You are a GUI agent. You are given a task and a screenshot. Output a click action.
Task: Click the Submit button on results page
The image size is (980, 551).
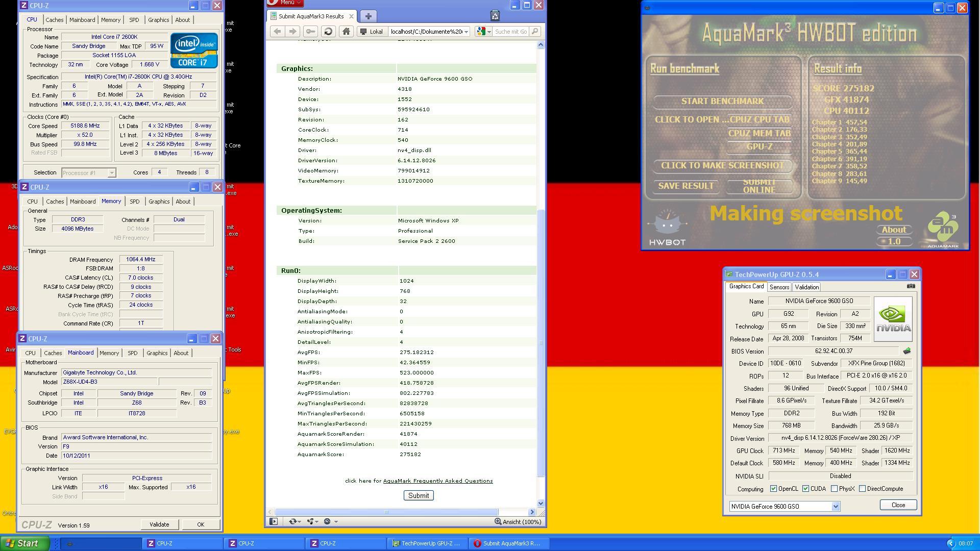(419, 495)
